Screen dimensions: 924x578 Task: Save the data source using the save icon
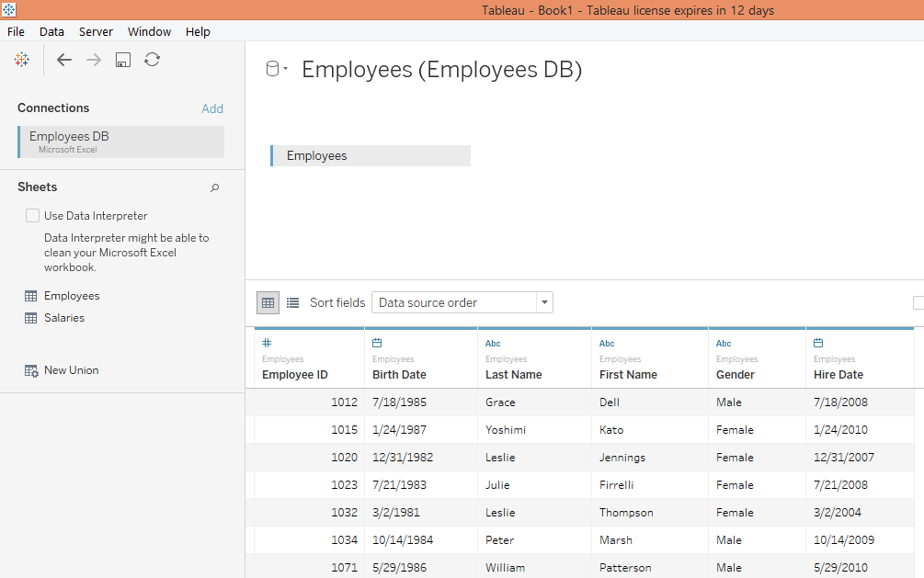[122, 59]
